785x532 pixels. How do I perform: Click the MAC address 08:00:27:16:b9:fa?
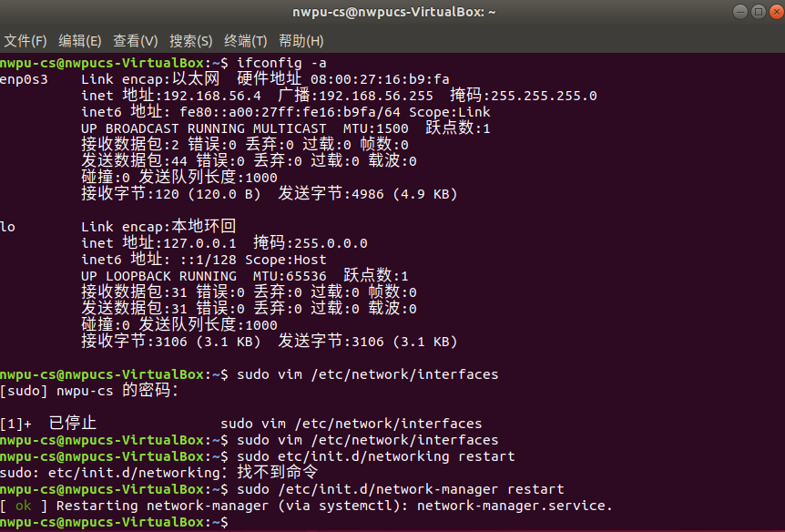pos(380,79)
